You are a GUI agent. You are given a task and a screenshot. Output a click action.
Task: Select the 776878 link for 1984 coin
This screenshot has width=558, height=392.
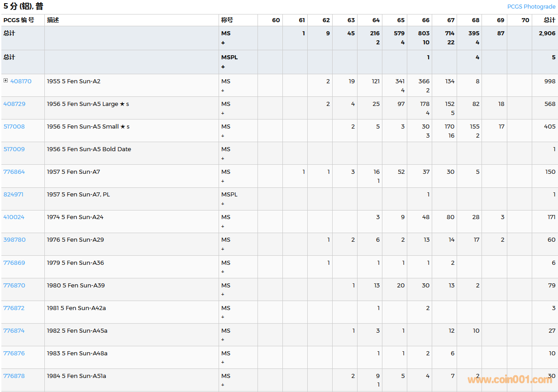point(14,376)
